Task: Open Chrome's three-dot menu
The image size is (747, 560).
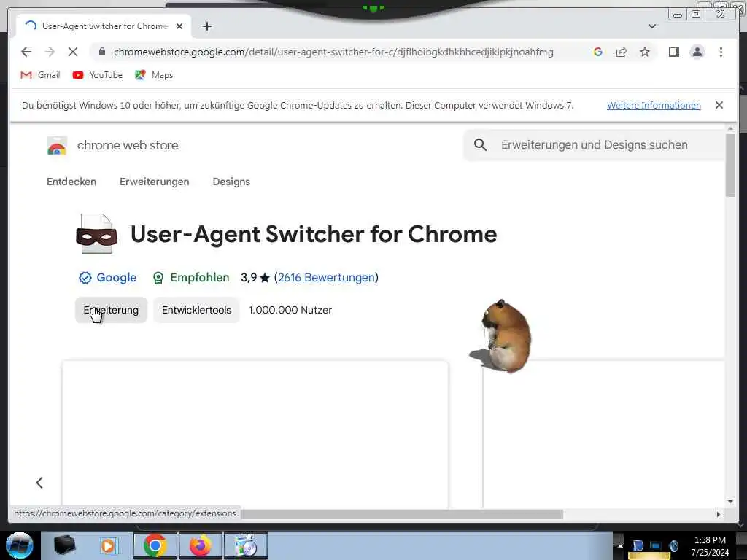Action: (x=721, y=52)
